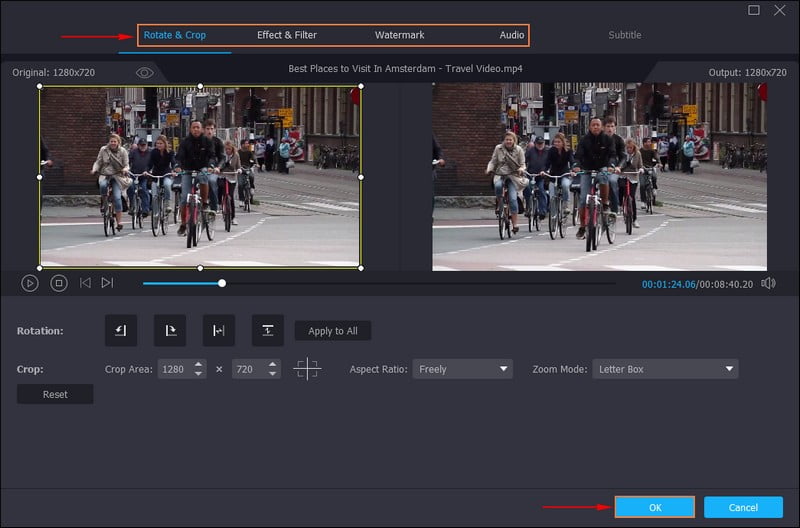Viewport: 800px width, 528px height.
Task: Flip the video vertically
Action: (x=267, y=331)
